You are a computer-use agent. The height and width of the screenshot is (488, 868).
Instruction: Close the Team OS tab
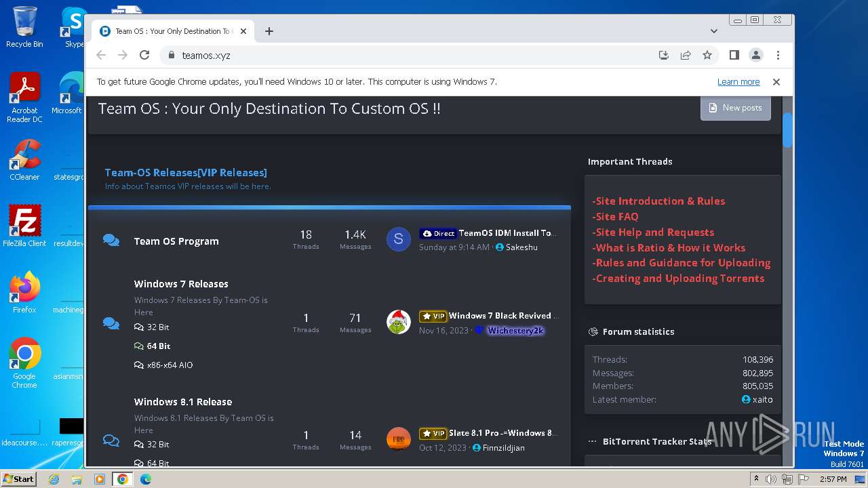pos(243,31)
